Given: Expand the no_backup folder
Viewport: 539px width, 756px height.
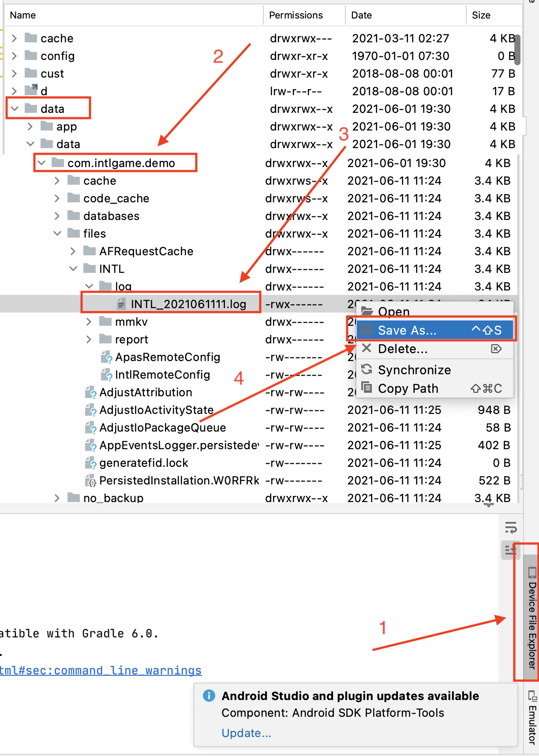Looking at the screenshot, I should tap(57, 498).
